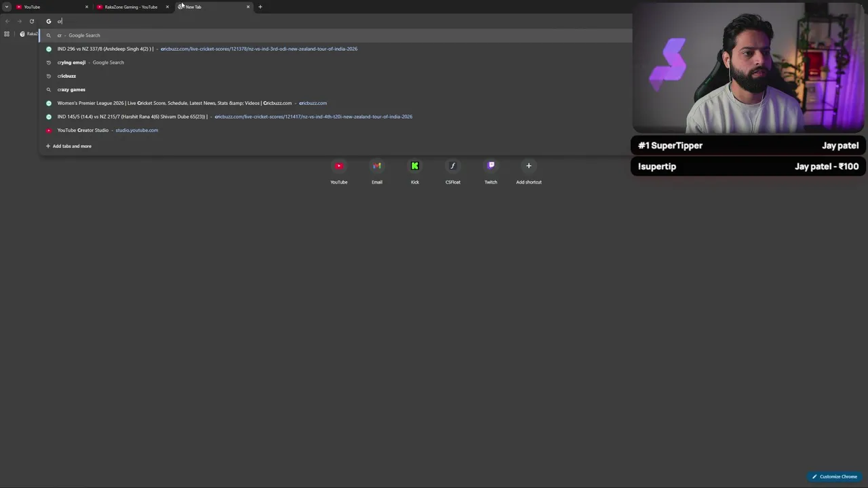Go forward with the forward arrow
The image size is (868, 488).
click(x=20, y=21)
